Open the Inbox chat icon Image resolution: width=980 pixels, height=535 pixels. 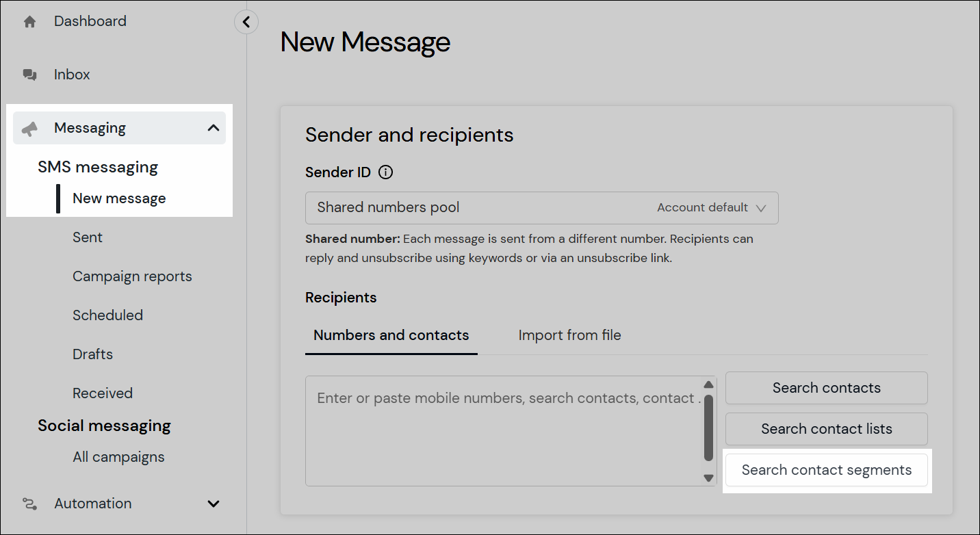(x=30, y=74)
